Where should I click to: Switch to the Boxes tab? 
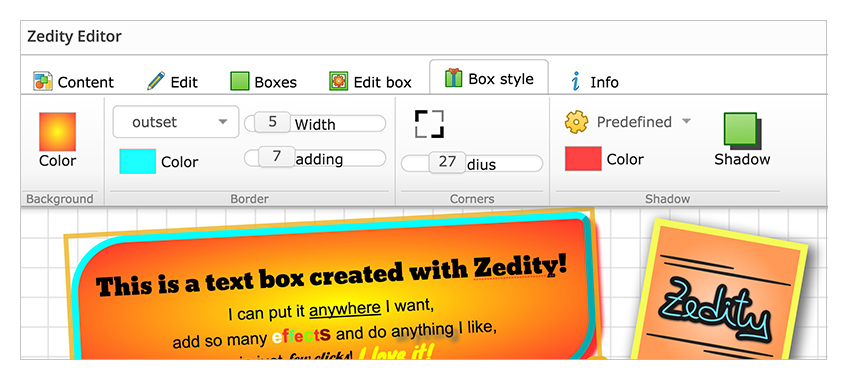(x=264, y=82)
